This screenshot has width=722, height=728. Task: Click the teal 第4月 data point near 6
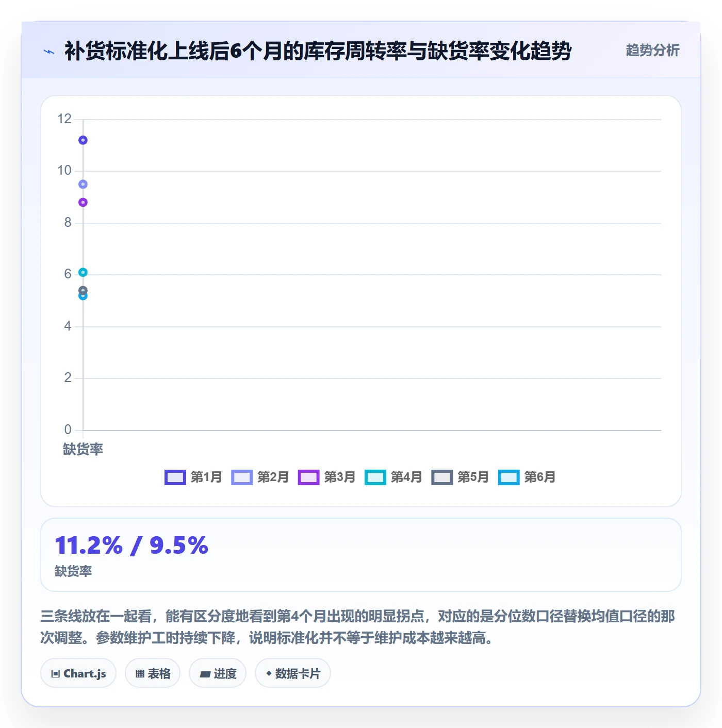coord(83,272)
